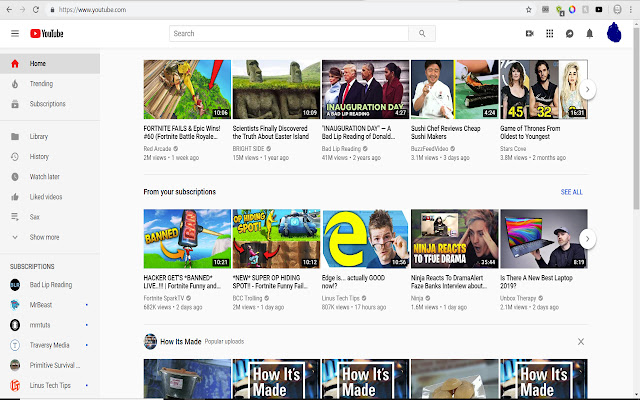Show next videos in From your subscriptions row
This screenshot has width=640, height=400.
click(x=587, y=239)
